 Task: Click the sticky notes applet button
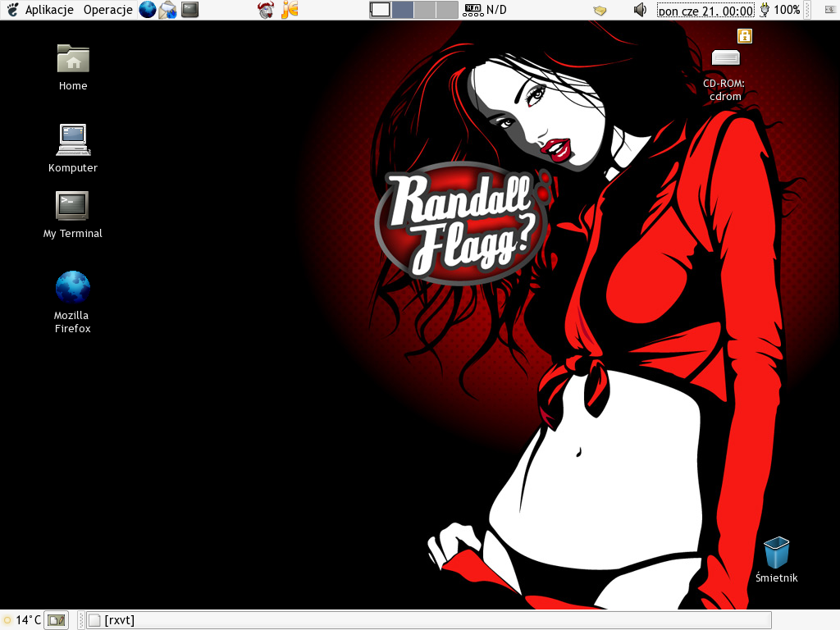(x=57, y=620)
